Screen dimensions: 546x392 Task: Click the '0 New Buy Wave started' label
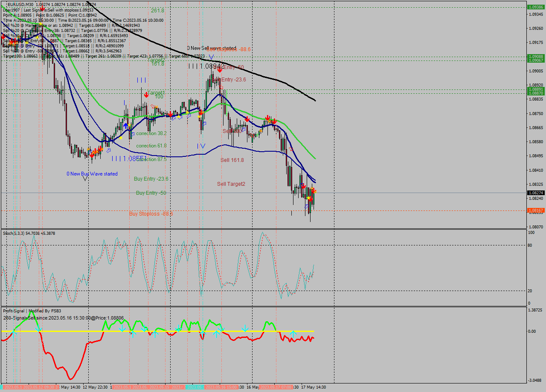pyautogui.click(x=92, y=174)
